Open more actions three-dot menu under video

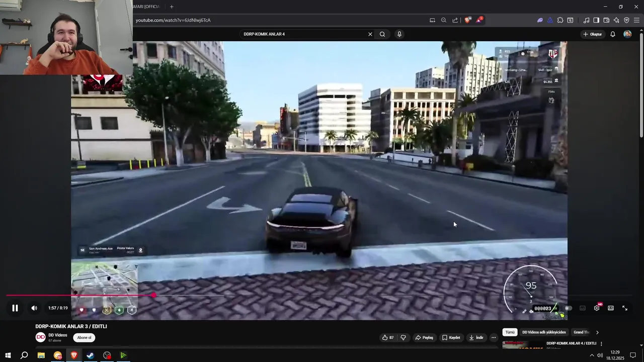494,337
